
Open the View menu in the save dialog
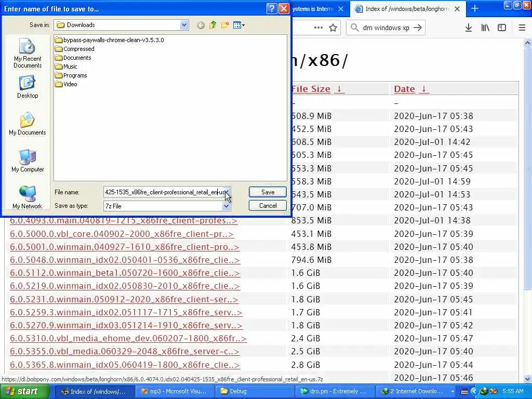pyautogui.click(x=239, y=25)
